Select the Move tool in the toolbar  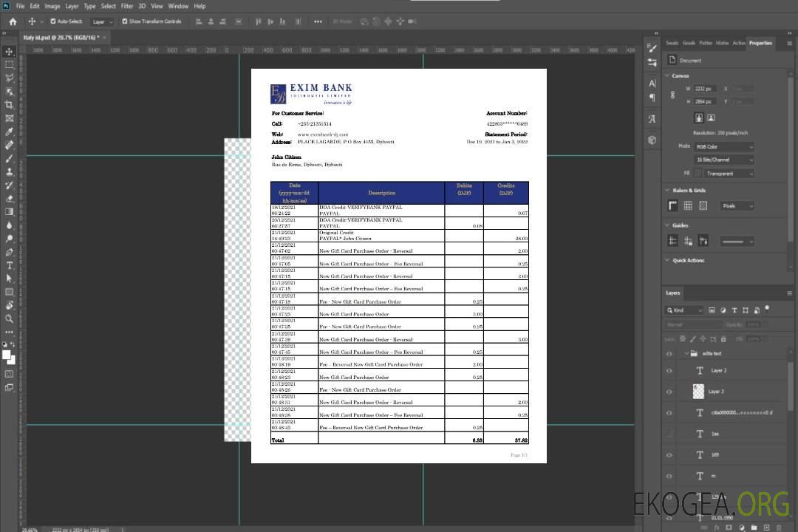point(10,52)
